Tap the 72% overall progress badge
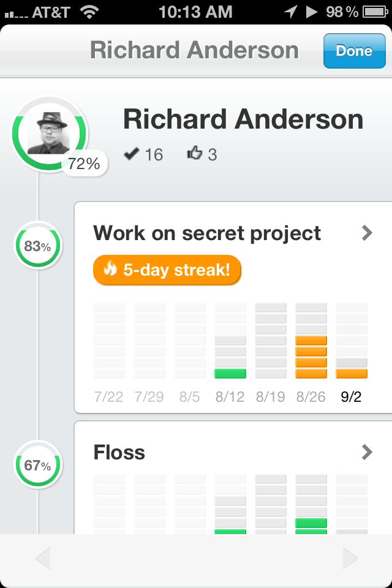This screenshot has height=588, width=392. pos(85,164)
